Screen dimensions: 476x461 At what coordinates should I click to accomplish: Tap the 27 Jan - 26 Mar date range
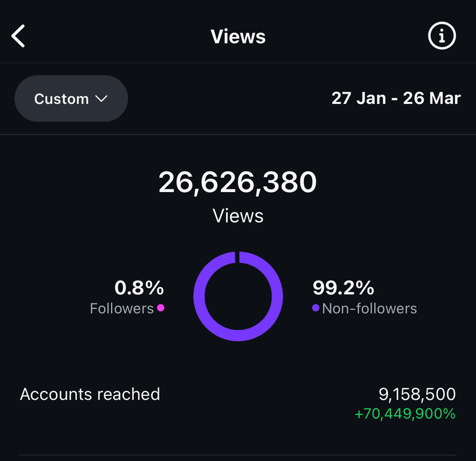[x=396, y=98]
